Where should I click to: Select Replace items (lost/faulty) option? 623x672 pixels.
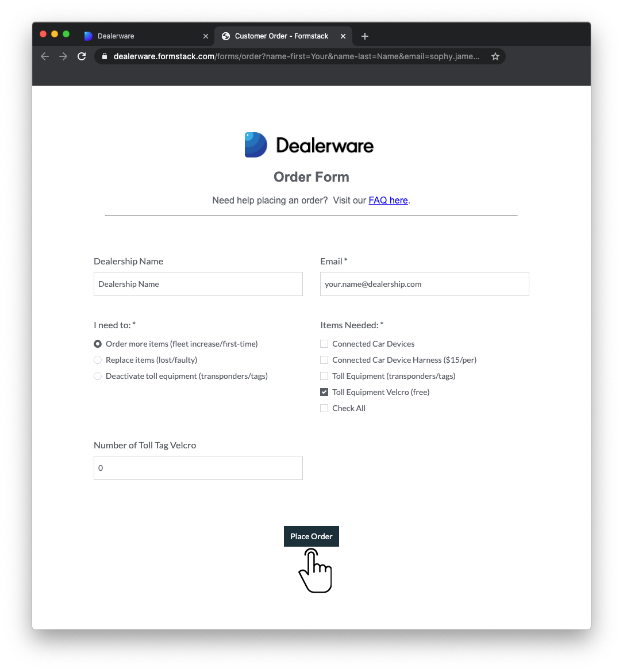(x=98, y=360)
